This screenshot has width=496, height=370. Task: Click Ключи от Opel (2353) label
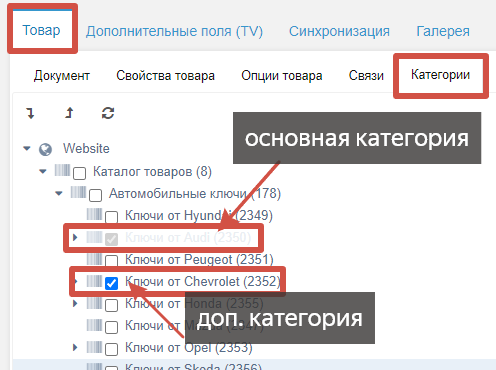[x=189, y=348]
